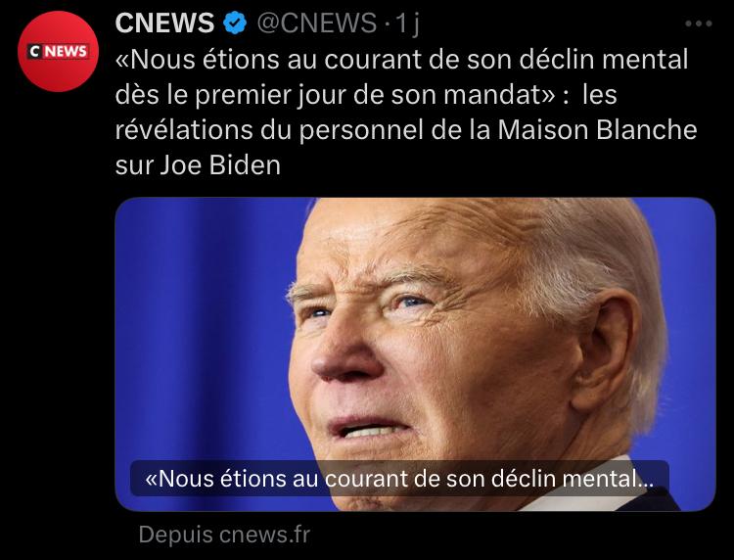Viewport: 734px width, 560px height.
Task: Click the @CNEWS handle
Action: 316,23
